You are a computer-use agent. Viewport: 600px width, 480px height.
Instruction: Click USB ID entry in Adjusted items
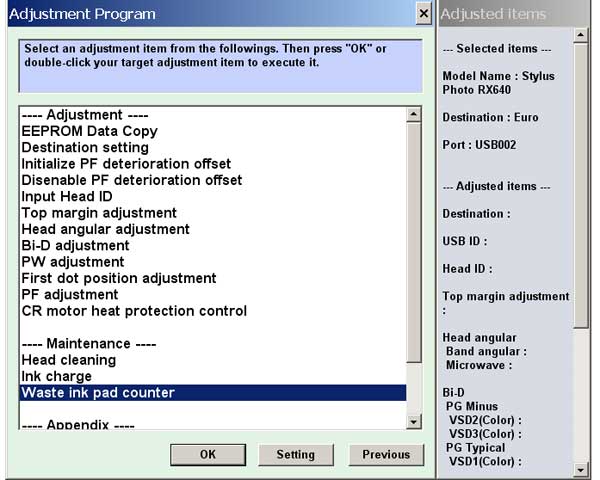465,241
